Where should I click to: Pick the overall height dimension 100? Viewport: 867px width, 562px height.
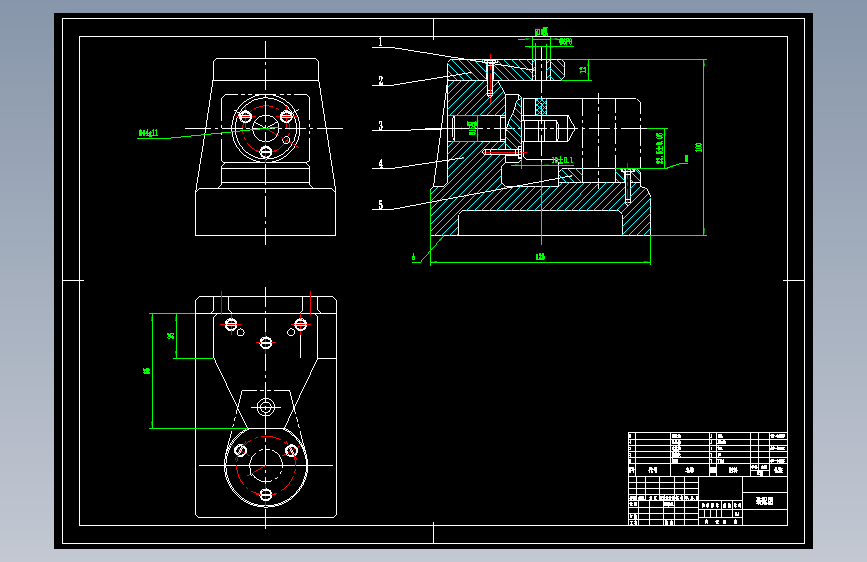698,147
